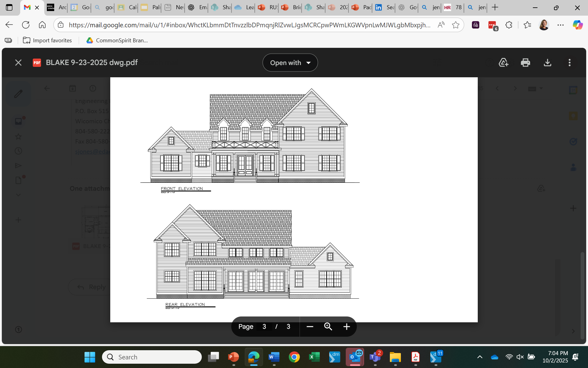The image size is (588, 368).
Task: Toggle the muted volume icon in tray
Action: (520, 357)
